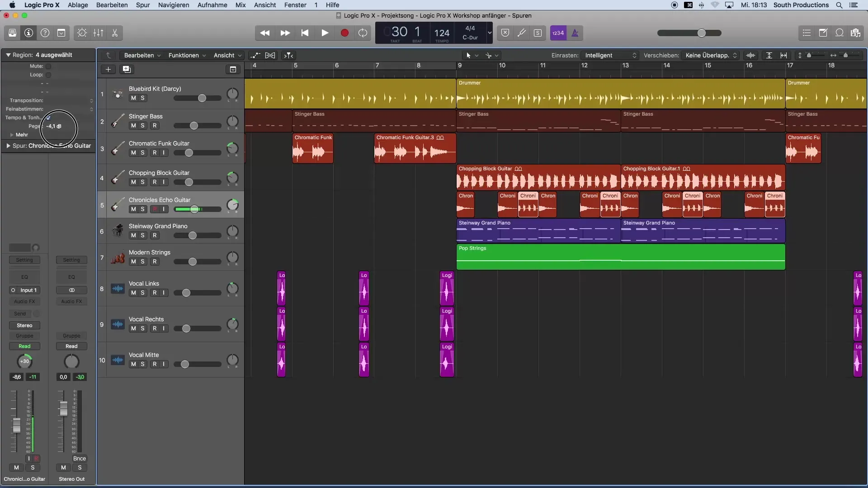Open the Editors scissors icon

[x=114, y=33]
